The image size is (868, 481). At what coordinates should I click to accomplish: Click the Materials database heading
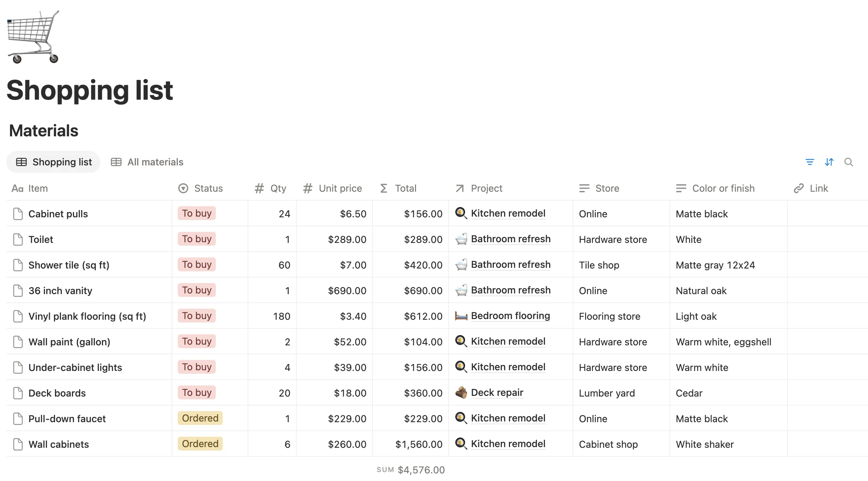pyautogui.click(x=44, y=131)
